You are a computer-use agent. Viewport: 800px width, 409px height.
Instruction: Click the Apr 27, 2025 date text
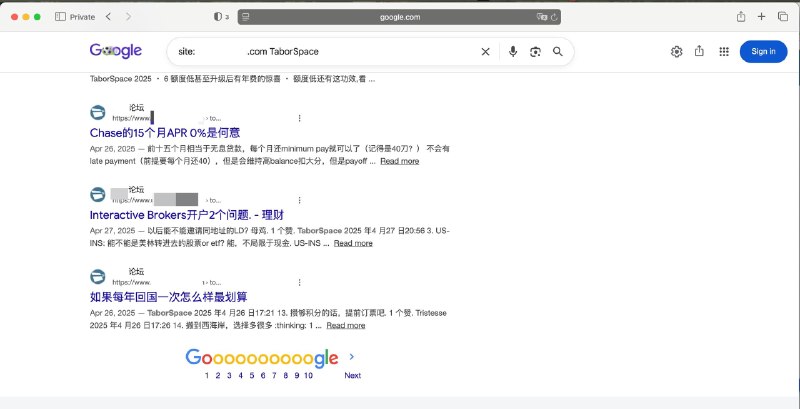(112, 231)
